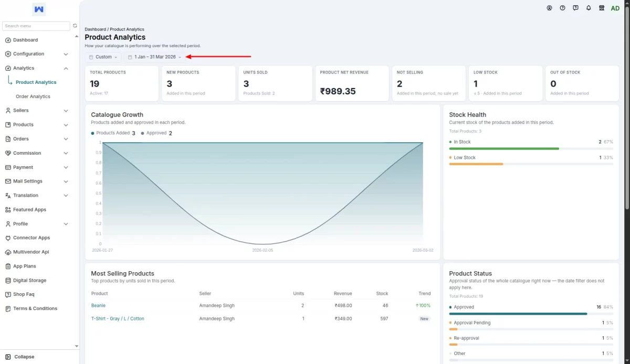Open the help question mark icon

click(562, 8)
